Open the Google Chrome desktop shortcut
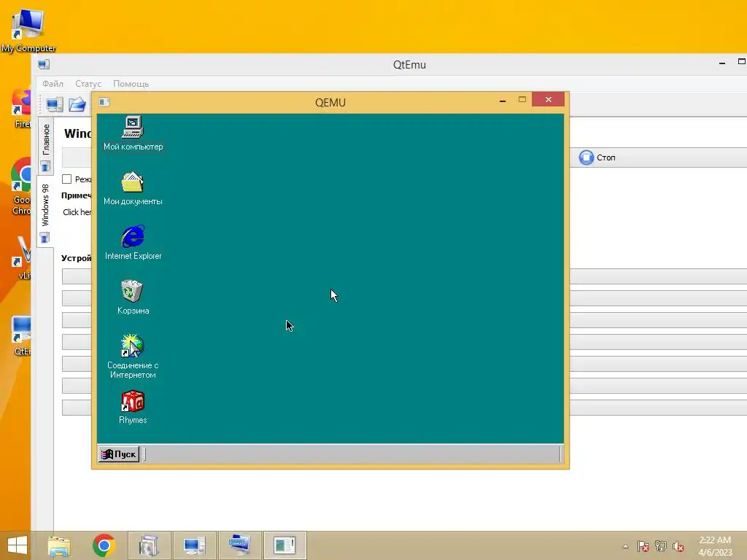747x560 pixels. [x=21, y=187]
